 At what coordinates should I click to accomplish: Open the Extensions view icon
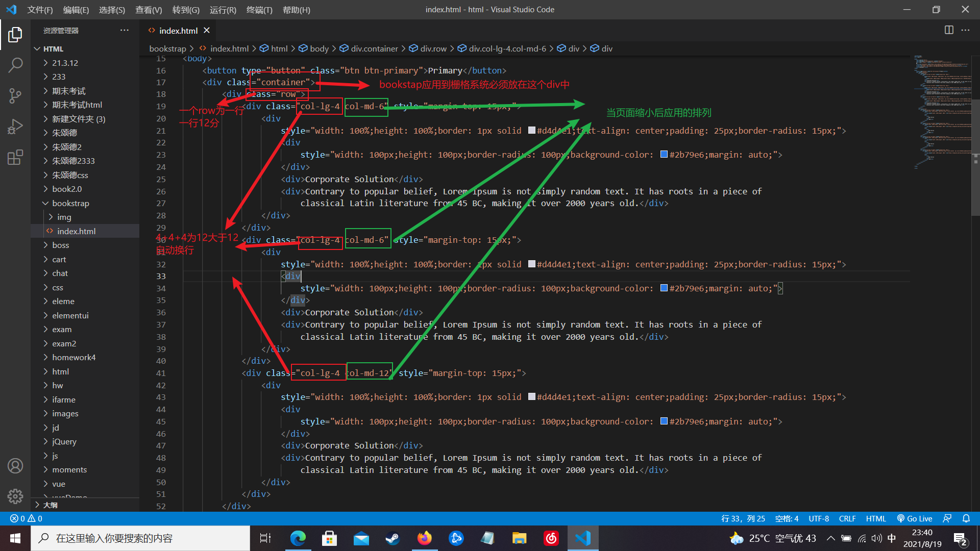click(15, 157)
